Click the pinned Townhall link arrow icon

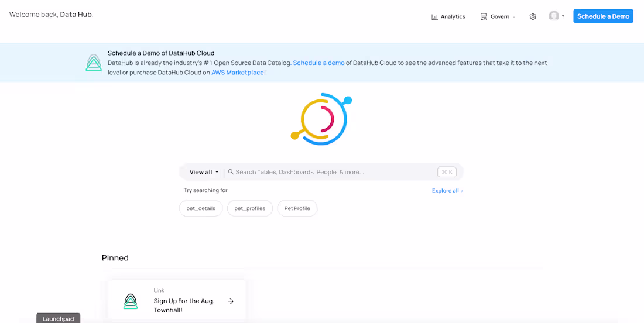pos(231,301)
